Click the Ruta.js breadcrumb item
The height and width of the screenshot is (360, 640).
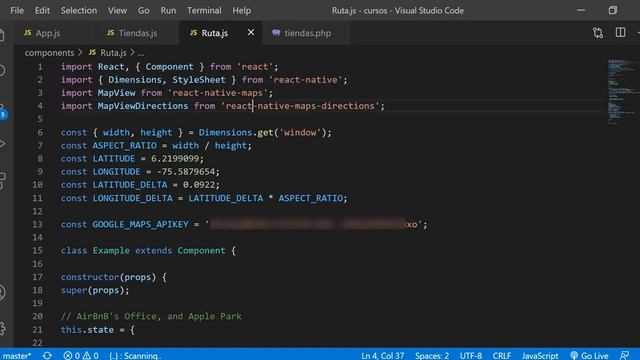(x=113, y=53)
